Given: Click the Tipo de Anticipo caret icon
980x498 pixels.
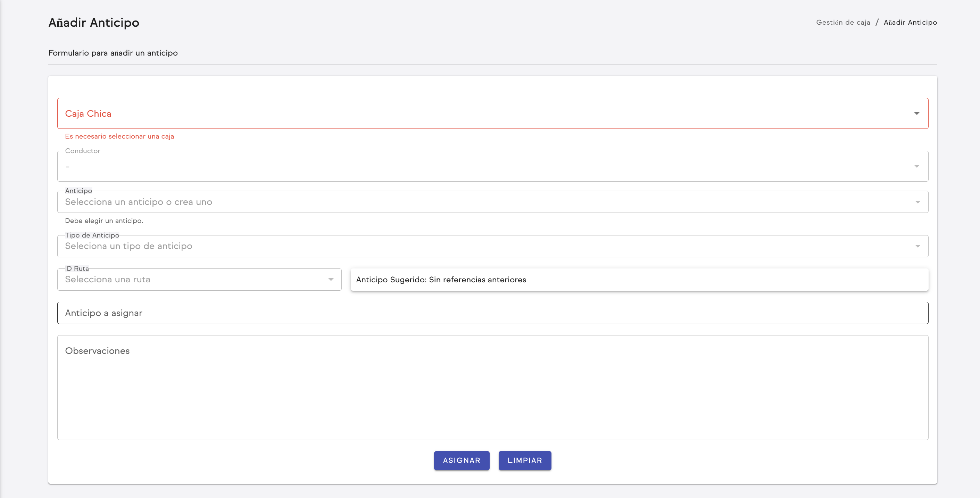Looking at the screenshot, I should click(x=917, y=246).
